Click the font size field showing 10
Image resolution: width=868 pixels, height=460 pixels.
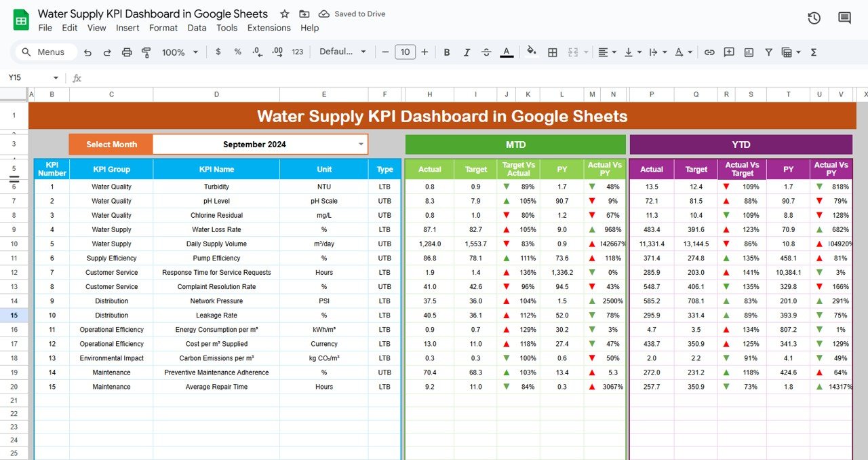tap(405, 52)
